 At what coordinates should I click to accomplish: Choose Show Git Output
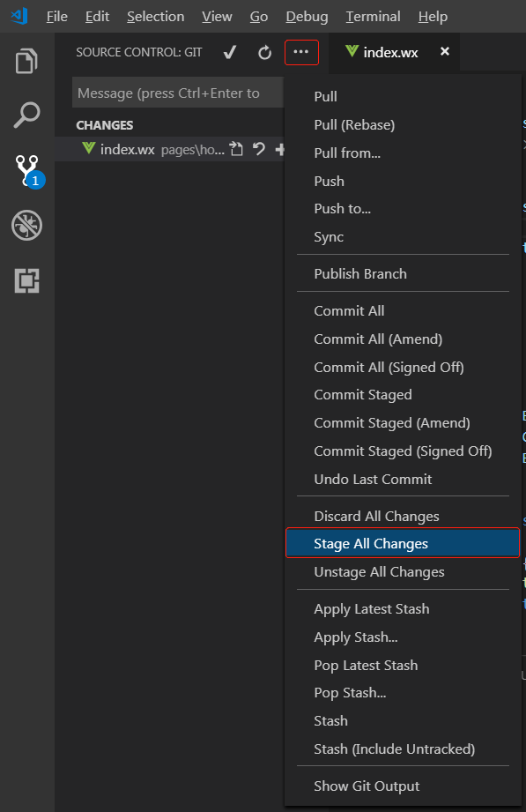point(403,786)
